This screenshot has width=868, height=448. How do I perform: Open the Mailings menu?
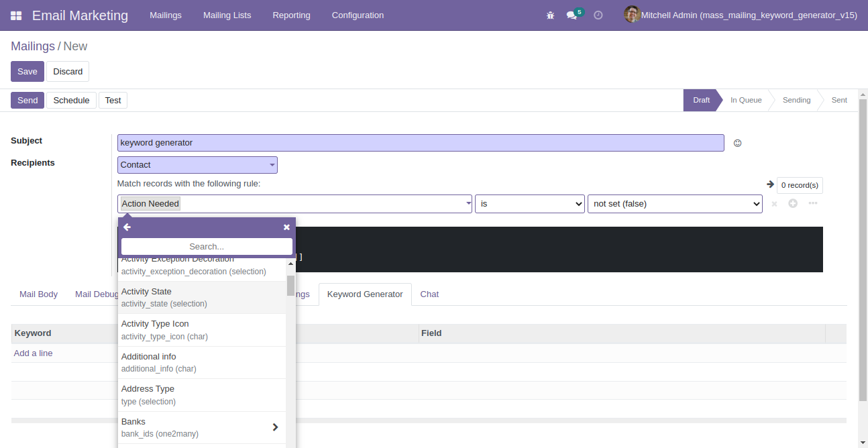coord(166,15)
